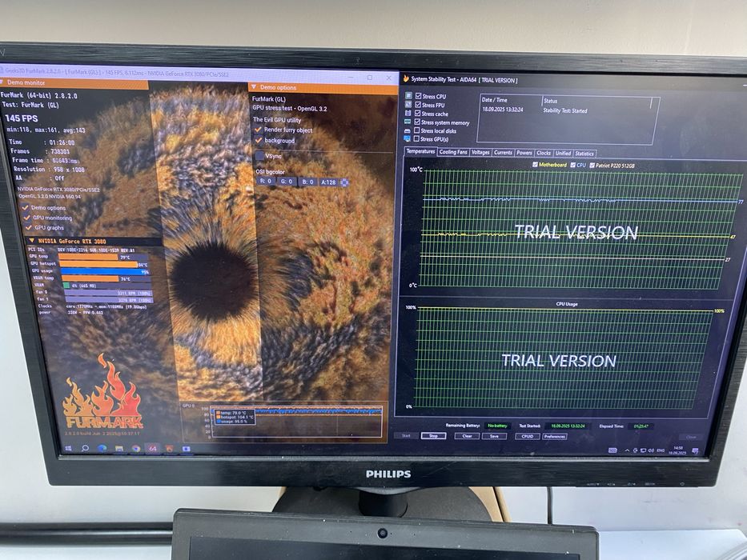Image resolution: width=747 pixels, height=560 pixels.
Task: Uncheck the Demo options checkbox
Action: tap(25, 208)
